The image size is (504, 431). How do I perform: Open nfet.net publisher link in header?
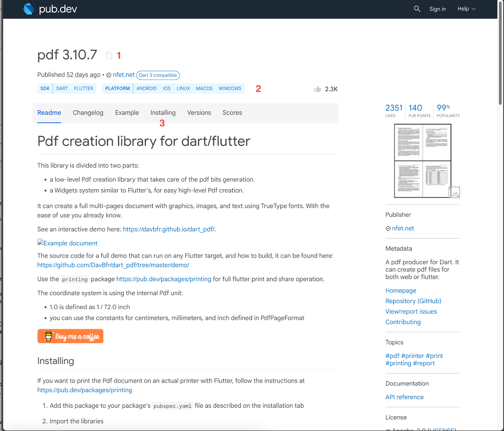[x=123, y=75]
